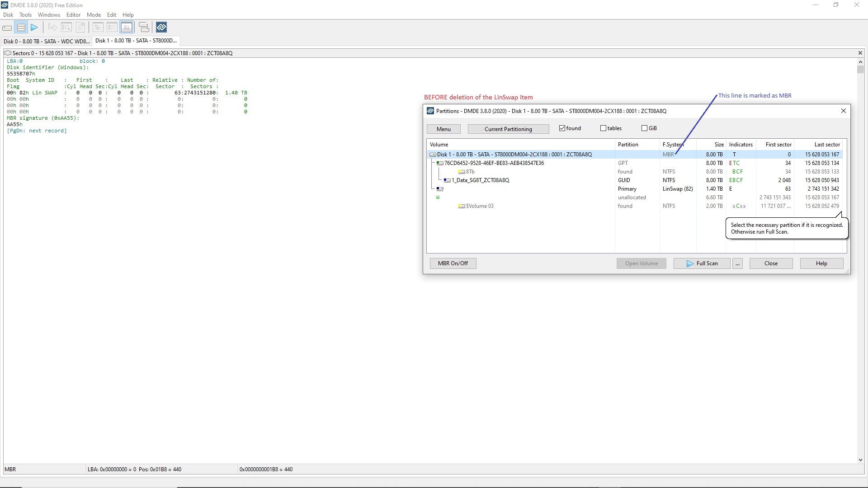Click the question-mark partition icon of LinSwap row
The height and width of the screenshot is (488, 868).
pyautogui.click(x=440, y=189)
